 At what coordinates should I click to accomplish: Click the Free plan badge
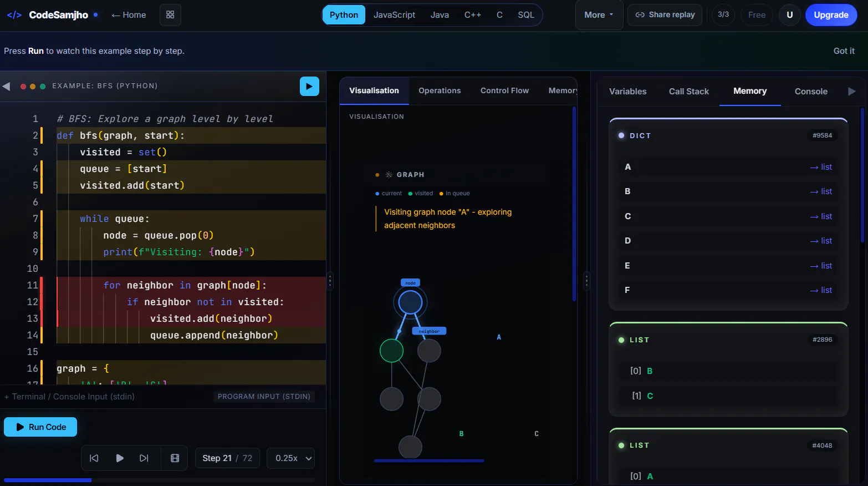(x=757, y=15)
